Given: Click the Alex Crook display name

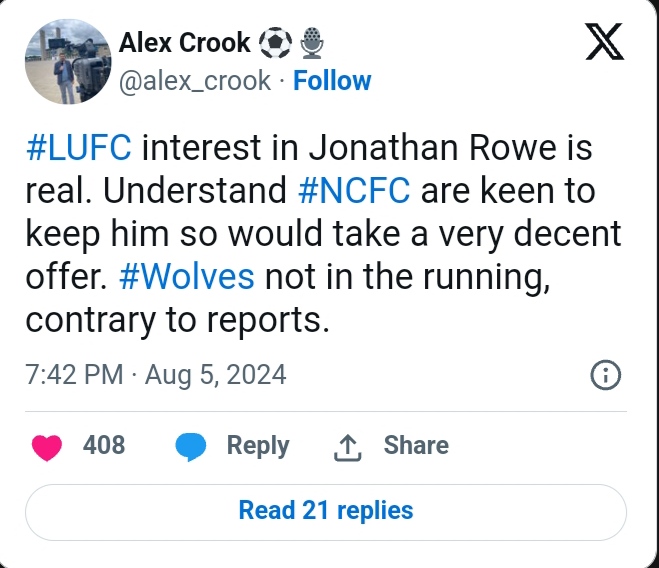Looking at the screenshot, I should (x=184, y=43).
